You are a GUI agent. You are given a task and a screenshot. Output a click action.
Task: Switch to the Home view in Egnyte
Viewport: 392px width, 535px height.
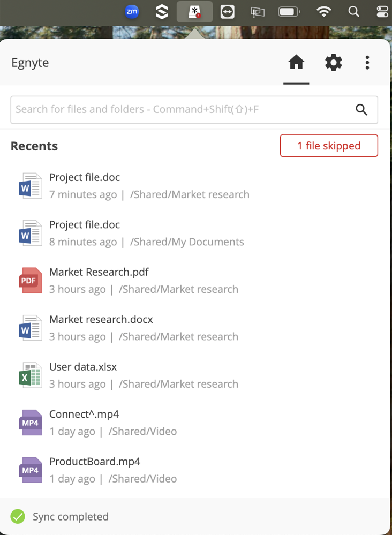(x=296, y=63)
